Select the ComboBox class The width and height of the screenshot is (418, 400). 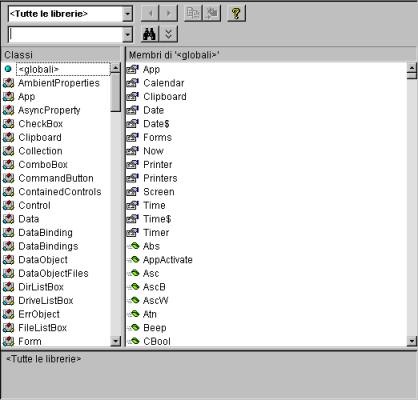click(43, 165)
